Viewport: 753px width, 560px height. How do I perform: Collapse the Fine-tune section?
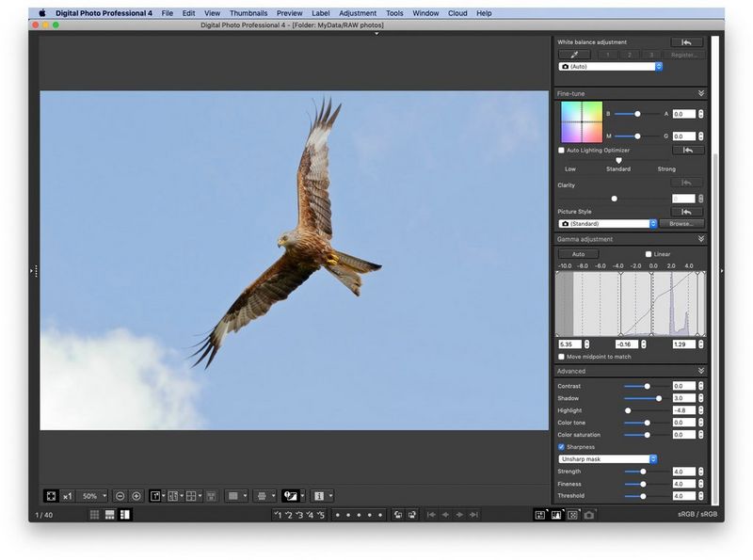(698, 93)
